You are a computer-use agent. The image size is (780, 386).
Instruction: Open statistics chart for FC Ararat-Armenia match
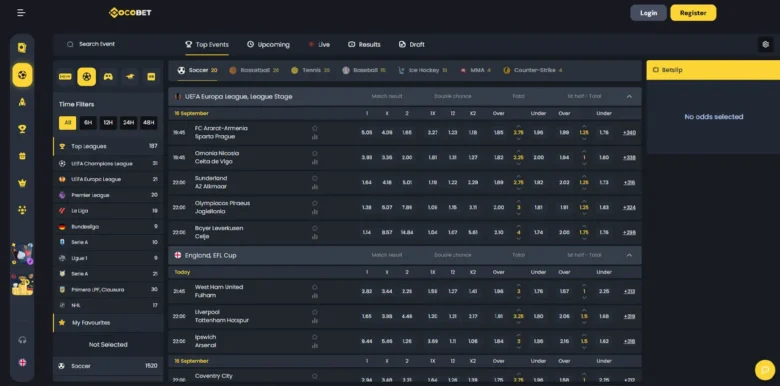coord(314,137)
